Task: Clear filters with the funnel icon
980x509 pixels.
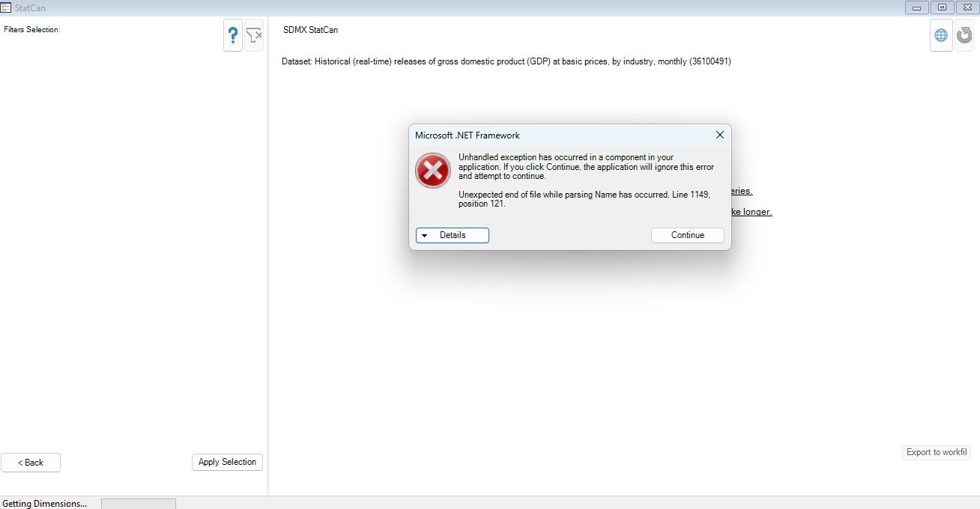Action: 254,35
